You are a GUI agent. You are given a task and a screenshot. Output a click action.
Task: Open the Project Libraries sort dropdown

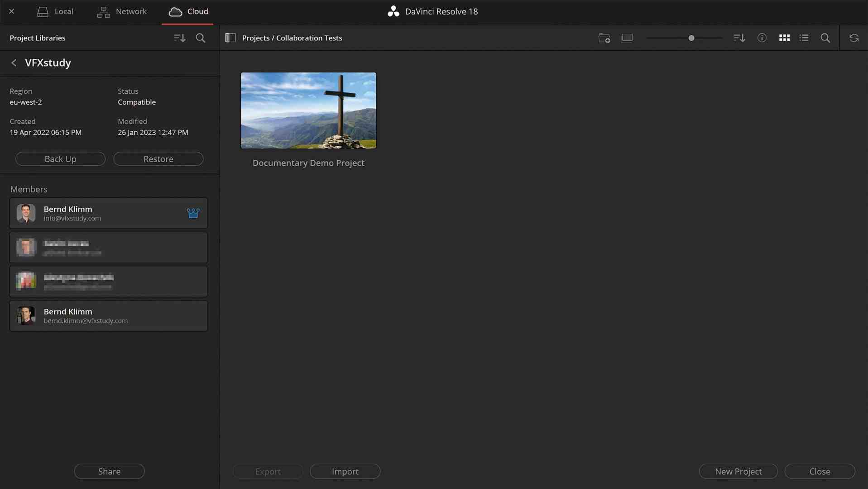[x=179, y=38]
